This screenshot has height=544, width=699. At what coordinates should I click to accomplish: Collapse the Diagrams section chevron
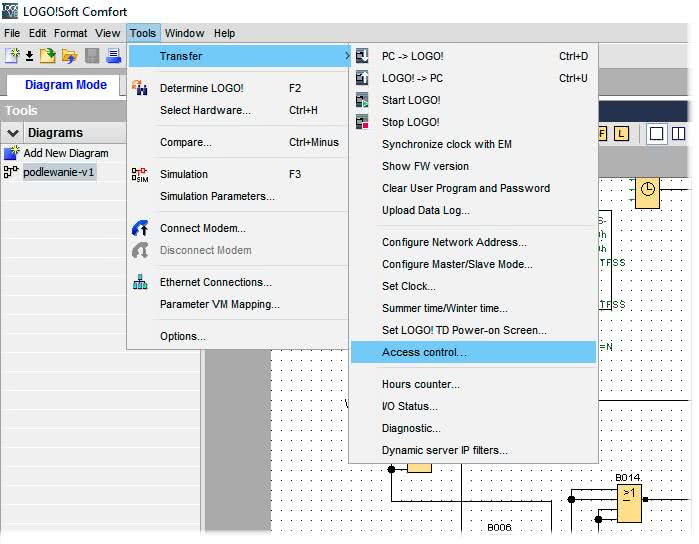pos(13,133)
